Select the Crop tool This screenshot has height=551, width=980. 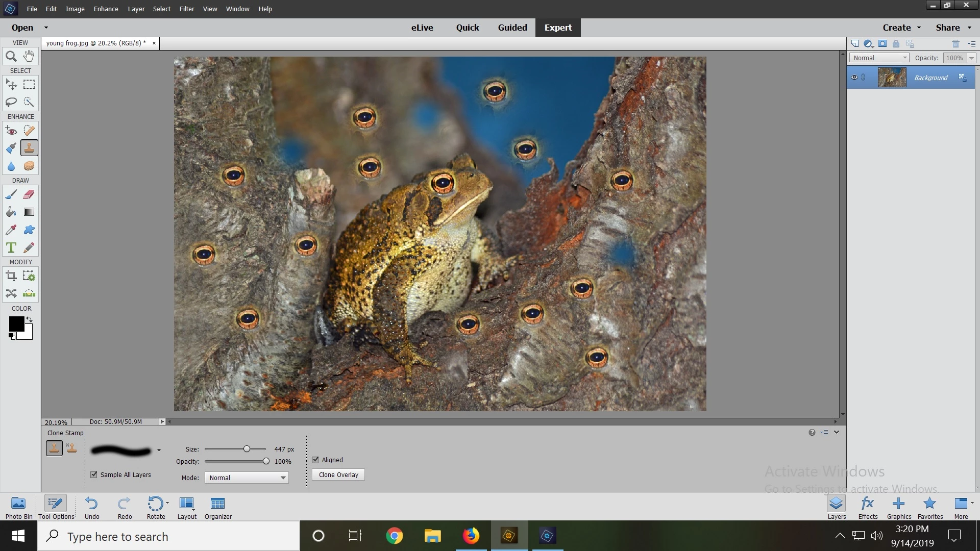[11, 276]
